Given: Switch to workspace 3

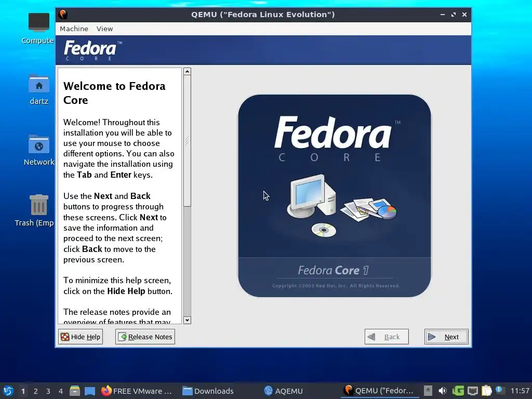Looking at the screenshot, I should point(48,391).
